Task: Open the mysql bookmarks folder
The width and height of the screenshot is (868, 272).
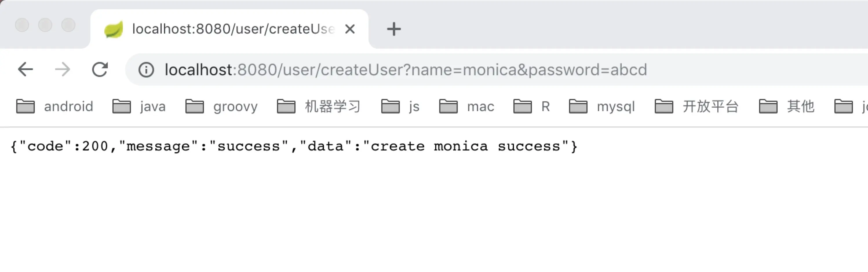Action: coord(602,106)
